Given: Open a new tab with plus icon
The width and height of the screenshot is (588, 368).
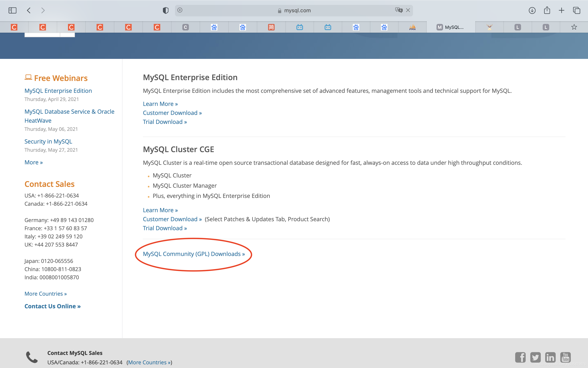Looking at the screenshot, I should point(561,10).
